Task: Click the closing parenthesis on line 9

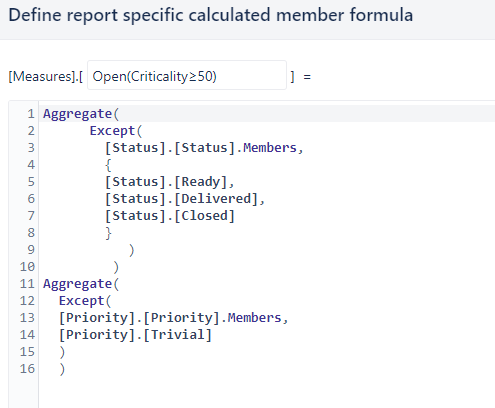Action: [x=131, y=250]
